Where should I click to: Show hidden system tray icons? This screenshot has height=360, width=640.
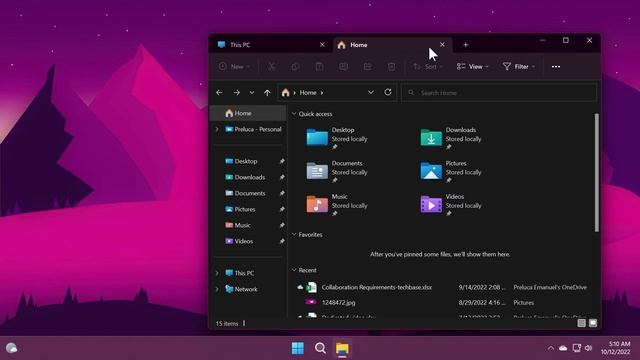click(x=551, y=348)
